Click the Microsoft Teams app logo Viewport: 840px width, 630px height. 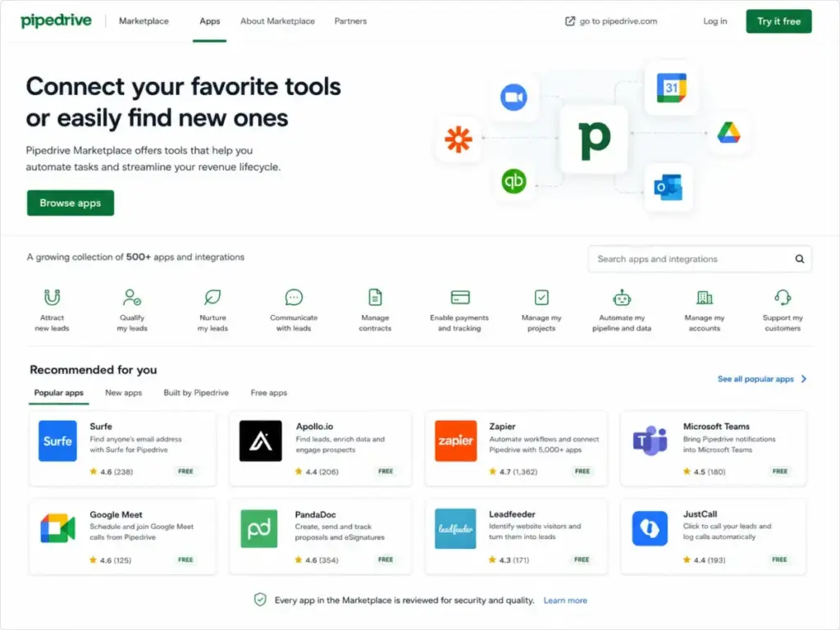click(650, 441)
